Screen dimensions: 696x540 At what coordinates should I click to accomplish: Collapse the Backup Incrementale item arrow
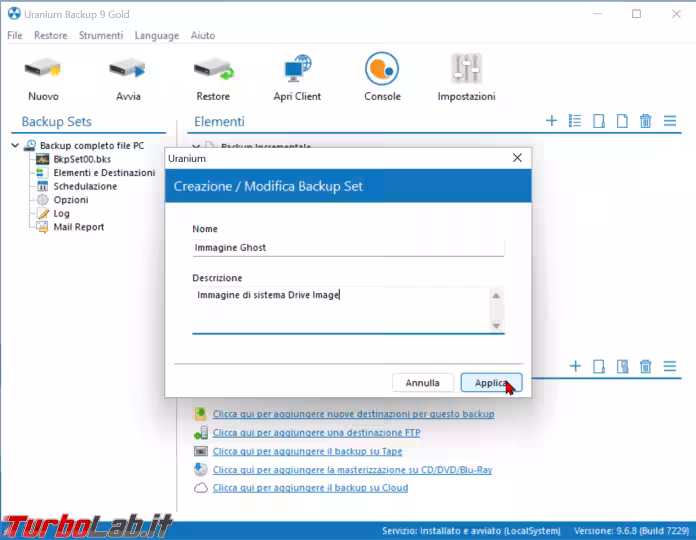click(196, 146)
